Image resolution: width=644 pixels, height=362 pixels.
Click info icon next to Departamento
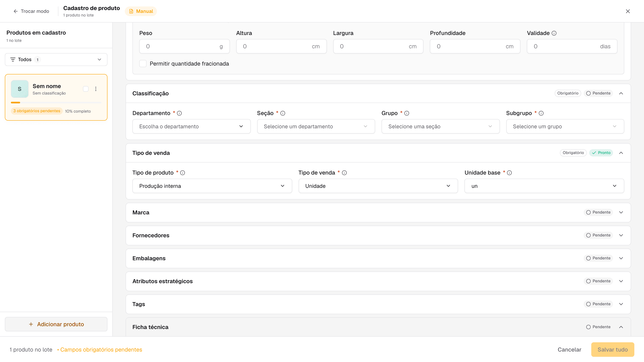pyautogui.click(x=179, y=113)
